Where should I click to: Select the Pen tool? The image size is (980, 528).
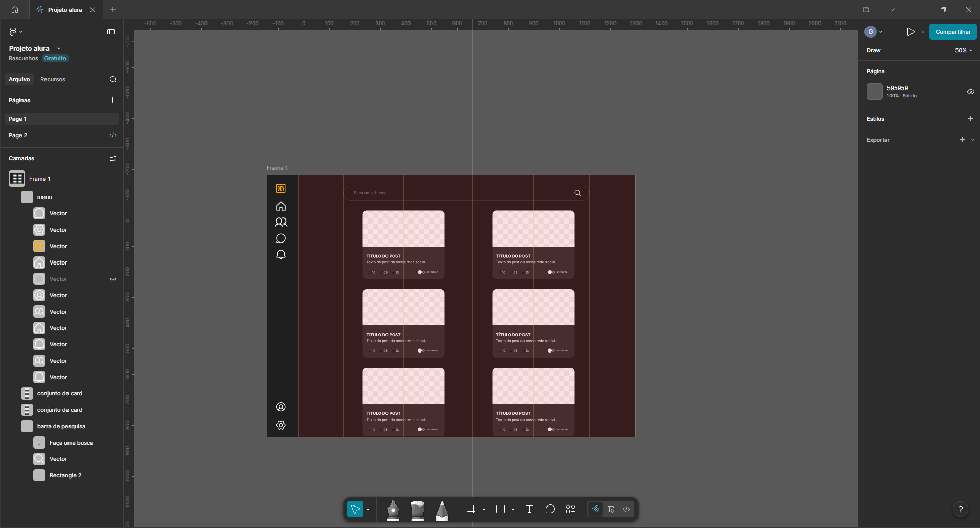point(393,510)
